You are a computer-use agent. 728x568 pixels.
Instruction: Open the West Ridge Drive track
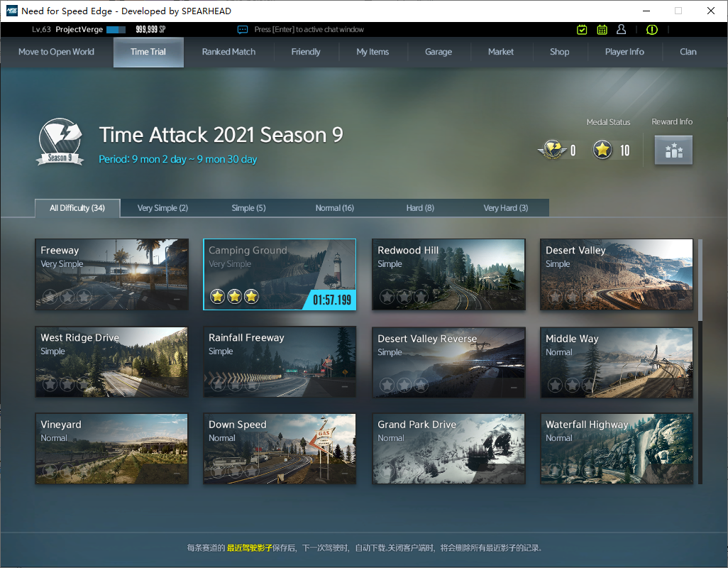(x=112, y=362)
